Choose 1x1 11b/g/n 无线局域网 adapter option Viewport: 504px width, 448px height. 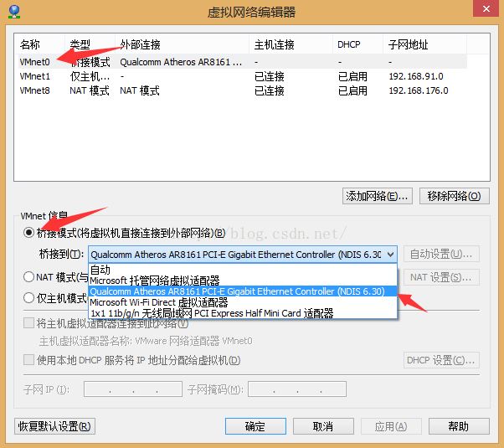[x=243, y=313]
